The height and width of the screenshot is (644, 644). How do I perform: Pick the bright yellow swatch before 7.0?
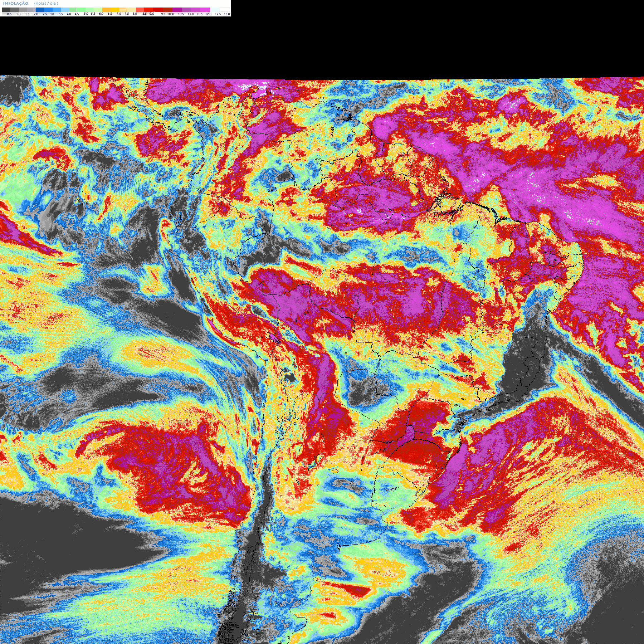click(115, 10)
